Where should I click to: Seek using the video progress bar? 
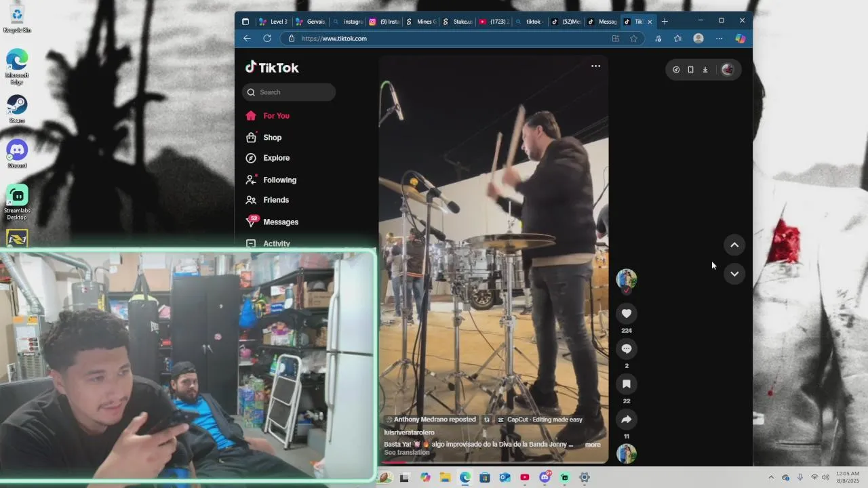tap(493, 462)
